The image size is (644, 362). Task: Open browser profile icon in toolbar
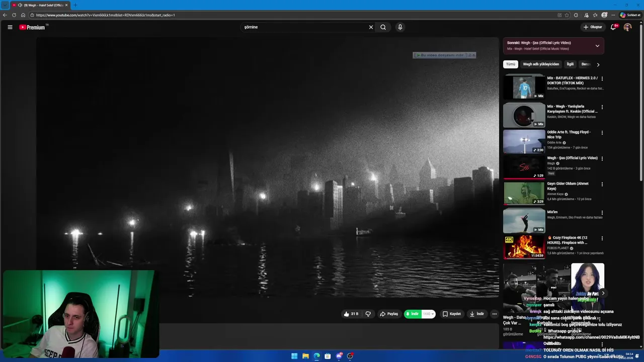[604, 15]
